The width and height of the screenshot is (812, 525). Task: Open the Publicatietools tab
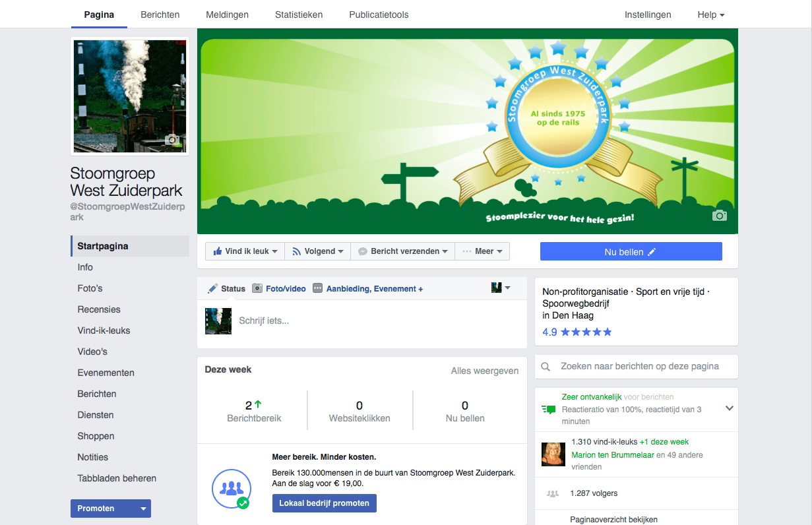tap(379, 15)
